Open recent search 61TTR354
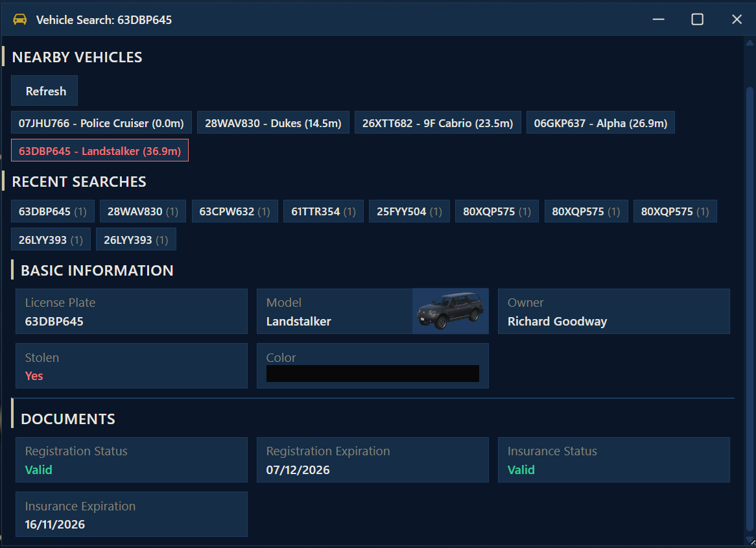The image size is (756, 548). (x=324, y=211)
